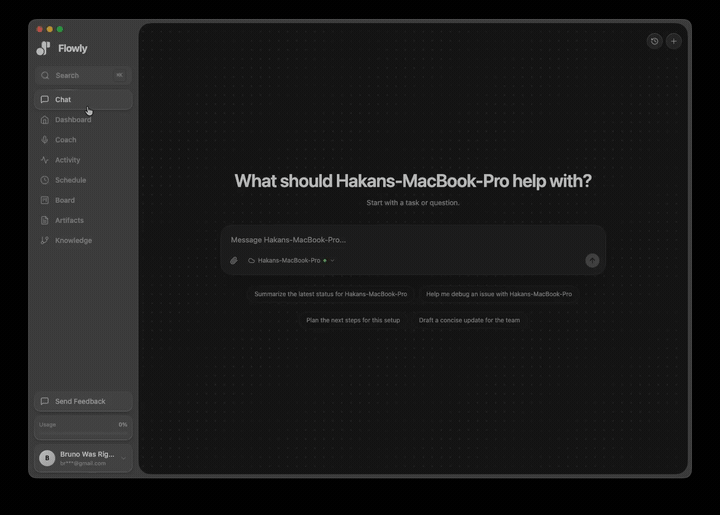This screenshot has height=515, width=720.
Task: Click the Usage progress bar
Action: (83, 433)
